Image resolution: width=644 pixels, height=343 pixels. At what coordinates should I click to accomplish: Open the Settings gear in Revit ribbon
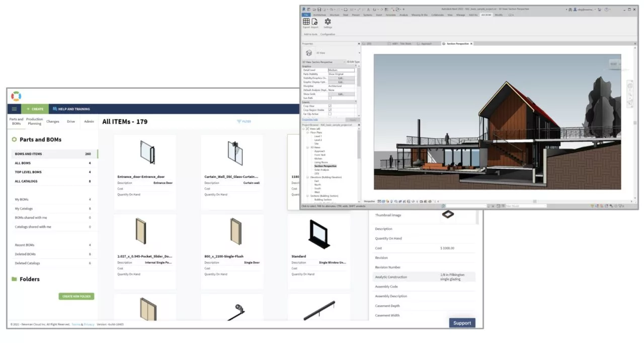(328, 22)
